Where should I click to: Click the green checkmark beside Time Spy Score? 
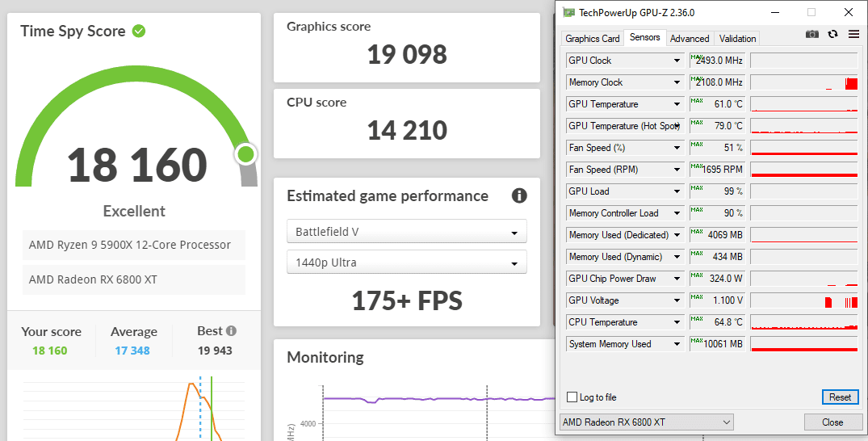(139, 31)
